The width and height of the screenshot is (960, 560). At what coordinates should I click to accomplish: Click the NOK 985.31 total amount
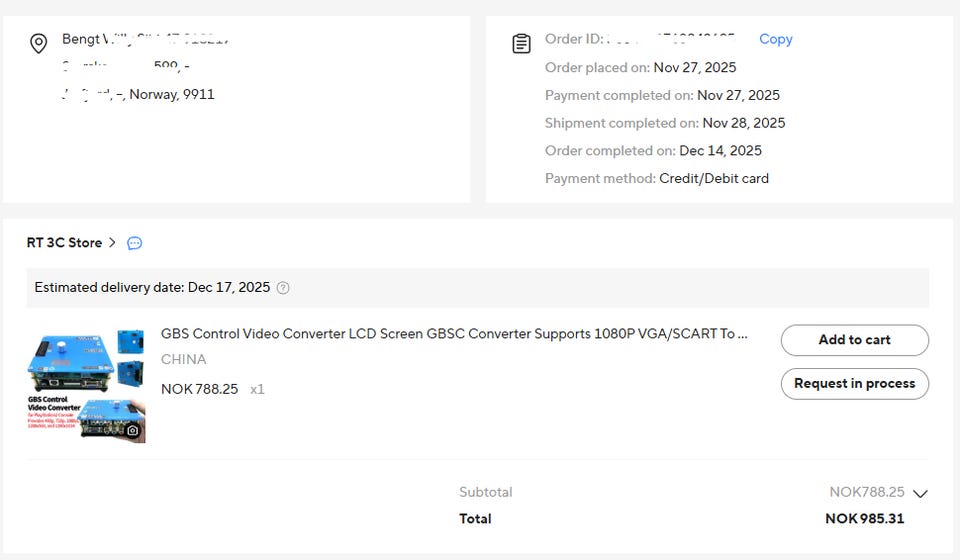[x=864, y=518]
